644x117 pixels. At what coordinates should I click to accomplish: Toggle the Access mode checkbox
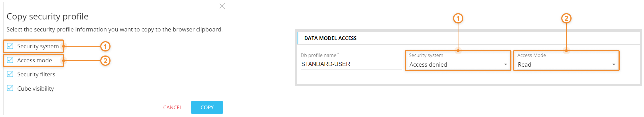(10, 60)
